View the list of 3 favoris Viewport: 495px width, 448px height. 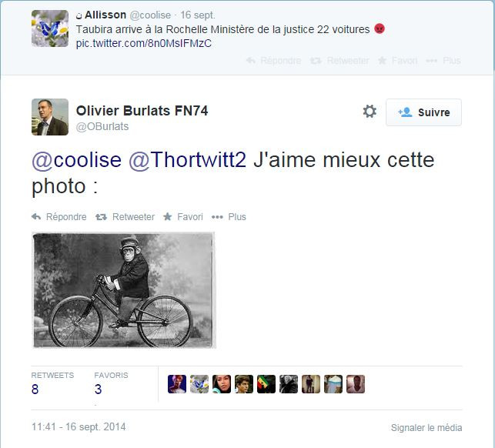click(111, 383)
